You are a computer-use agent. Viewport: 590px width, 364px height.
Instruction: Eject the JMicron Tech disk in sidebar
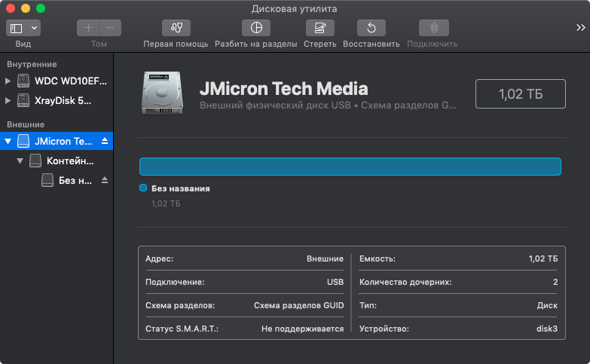(105, 141)
